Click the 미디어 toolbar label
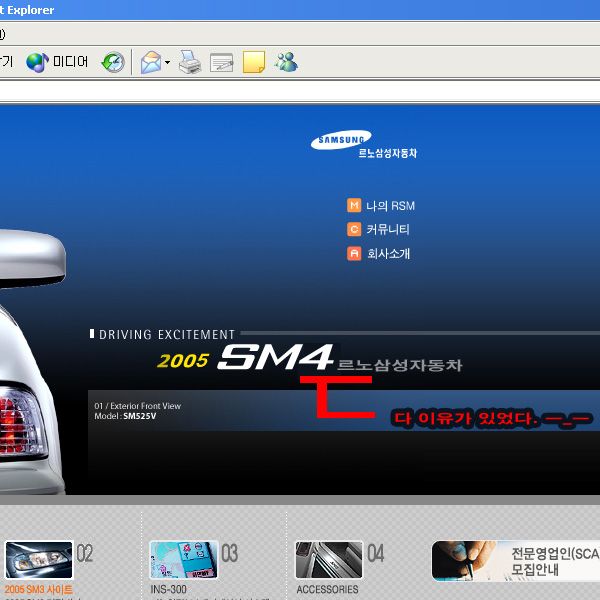 point(70,61)
